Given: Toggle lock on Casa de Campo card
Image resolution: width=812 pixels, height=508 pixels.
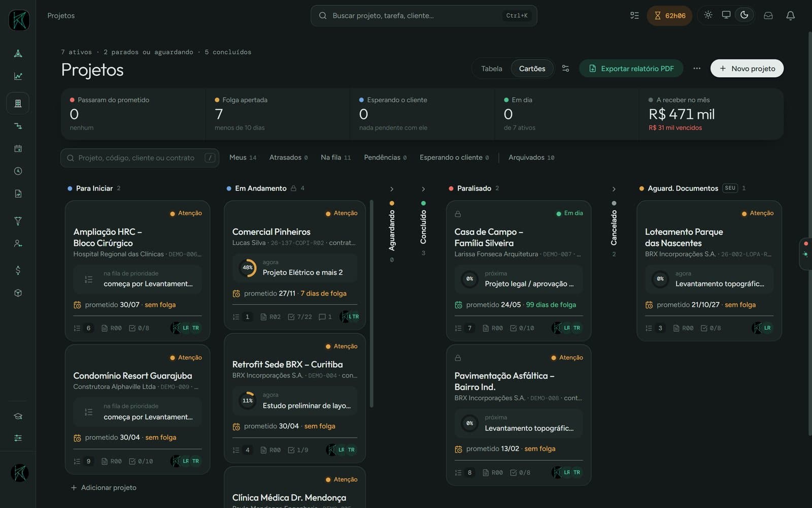Looking at the screenshot, I should tap(458, 214).
